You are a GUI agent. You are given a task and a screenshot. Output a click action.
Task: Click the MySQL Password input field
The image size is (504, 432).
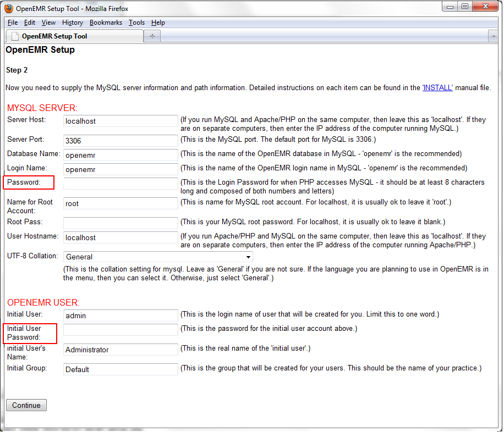click(x=120, y=184)
